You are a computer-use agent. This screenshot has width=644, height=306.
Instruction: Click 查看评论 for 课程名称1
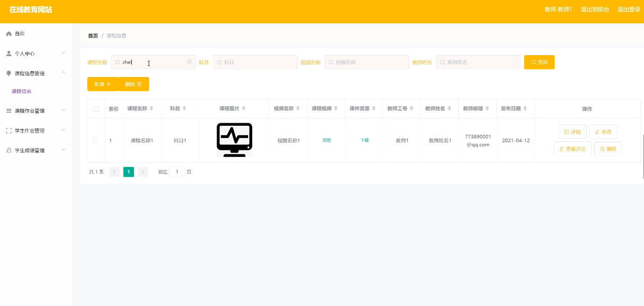point(572,149)
